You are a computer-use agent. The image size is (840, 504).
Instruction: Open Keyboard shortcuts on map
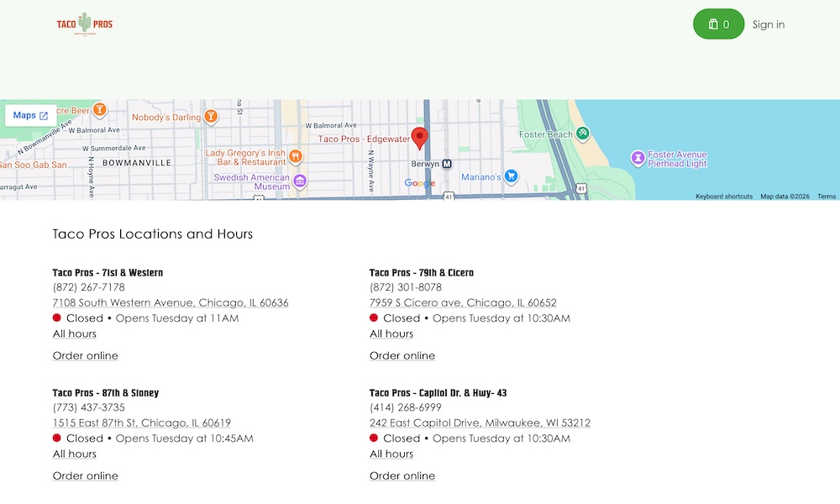(724, 197)
